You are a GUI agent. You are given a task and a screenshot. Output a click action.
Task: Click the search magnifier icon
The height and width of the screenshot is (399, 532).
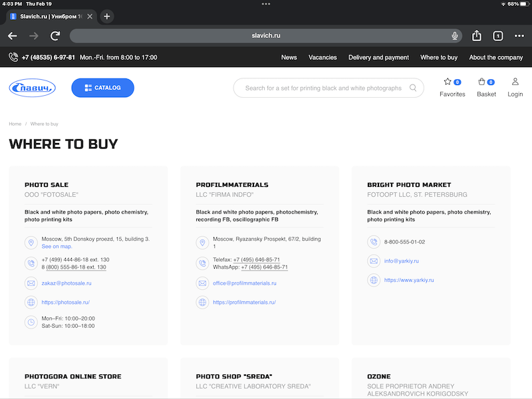click(413, 88)
